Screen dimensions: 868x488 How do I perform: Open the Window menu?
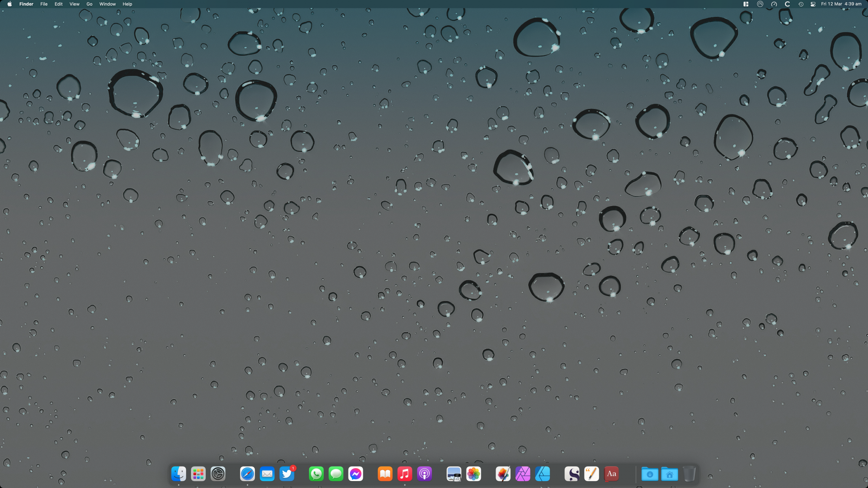tap(107, 4)
